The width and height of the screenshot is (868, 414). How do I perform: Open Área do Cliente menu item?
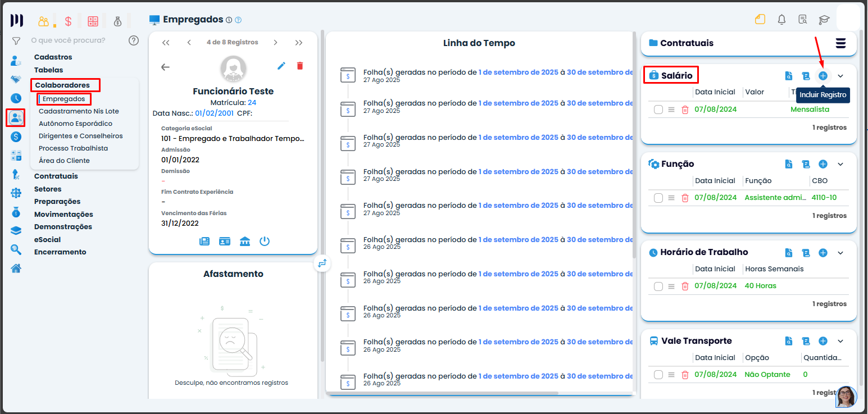(64, 161)
